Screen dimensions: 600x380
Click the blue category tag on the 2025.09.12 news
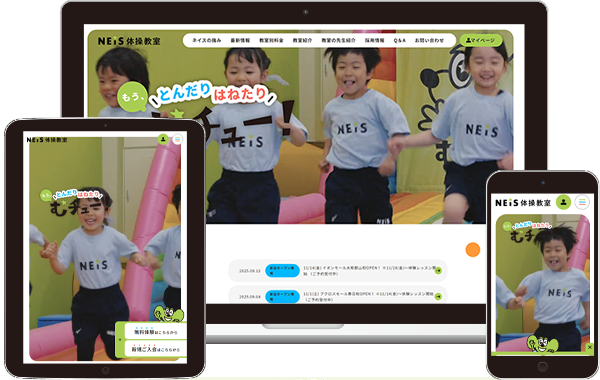282,271
